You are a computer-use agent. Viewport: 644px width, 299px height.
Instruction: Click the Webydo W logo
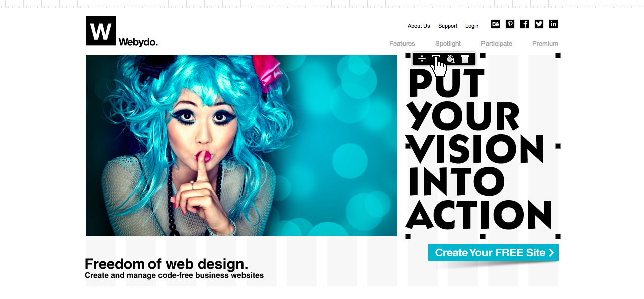101,31
